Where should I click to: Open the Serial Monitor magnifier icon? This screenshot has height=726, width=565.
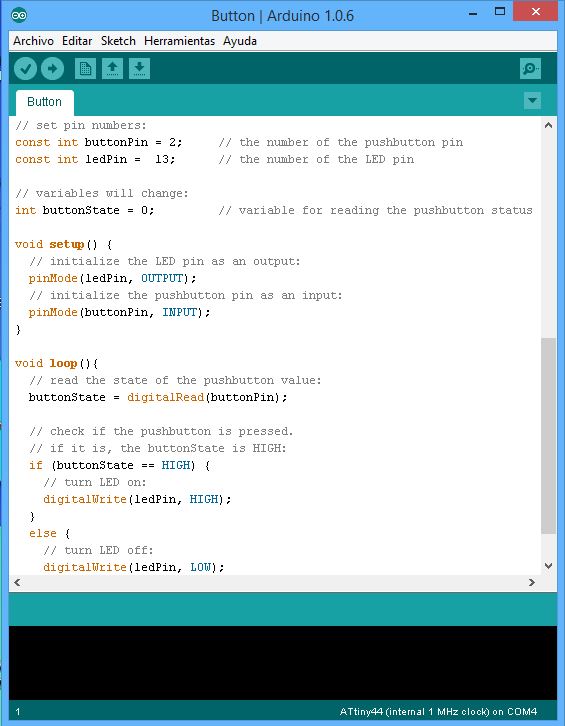point(530,69)
